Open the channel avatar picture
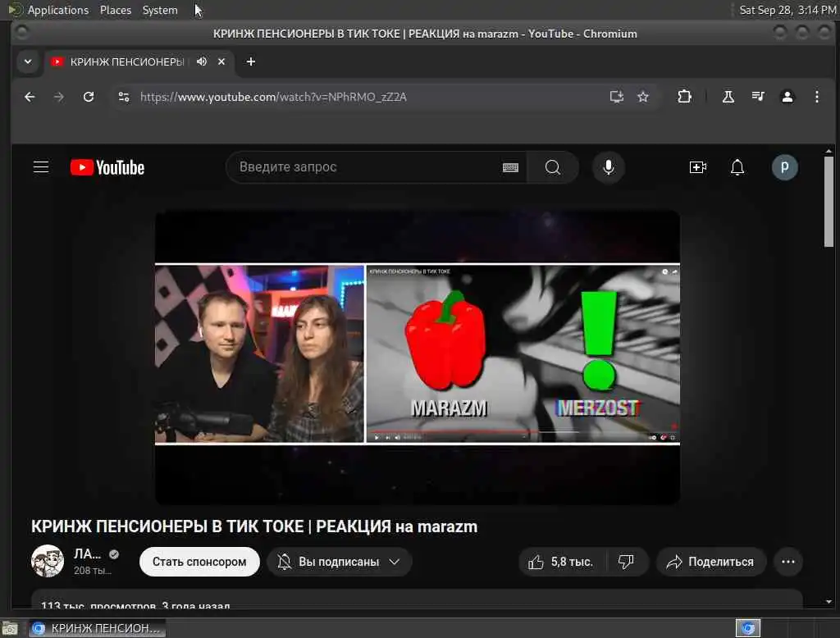Image resolution: width=840 pixels, height=638 pixels. tap(47, 561)
